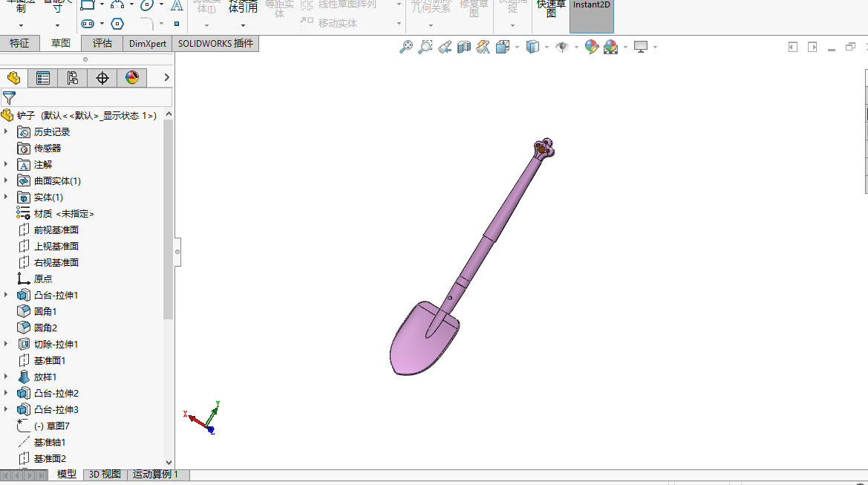Switch to the 运动算例 1 bottom tab
The height and width of the screenshot is (485, 868).
click(x=155, y=475)
